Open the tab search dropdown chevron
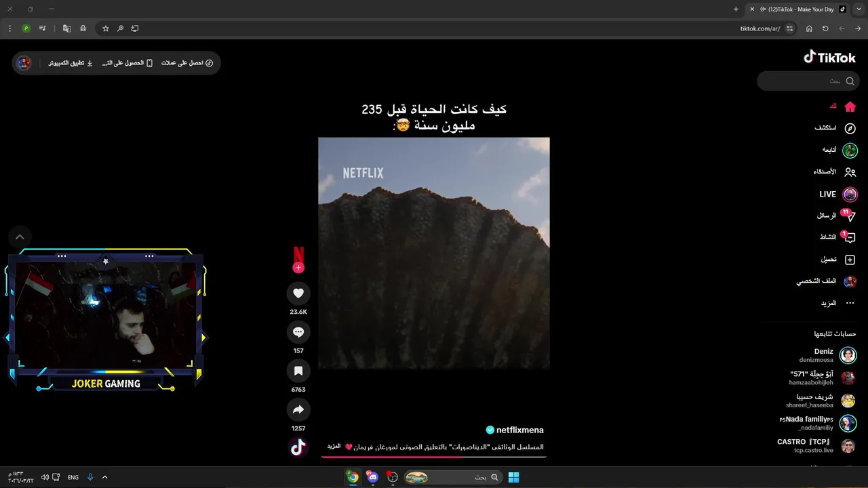This screenshot has height=488, width=868. pyautogui.click(x=859, y=9)
